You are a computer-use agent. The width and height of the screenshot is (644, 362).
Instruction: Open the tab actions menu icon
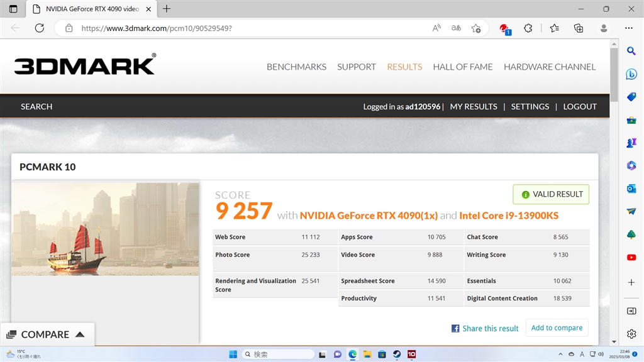click(13, 9)
